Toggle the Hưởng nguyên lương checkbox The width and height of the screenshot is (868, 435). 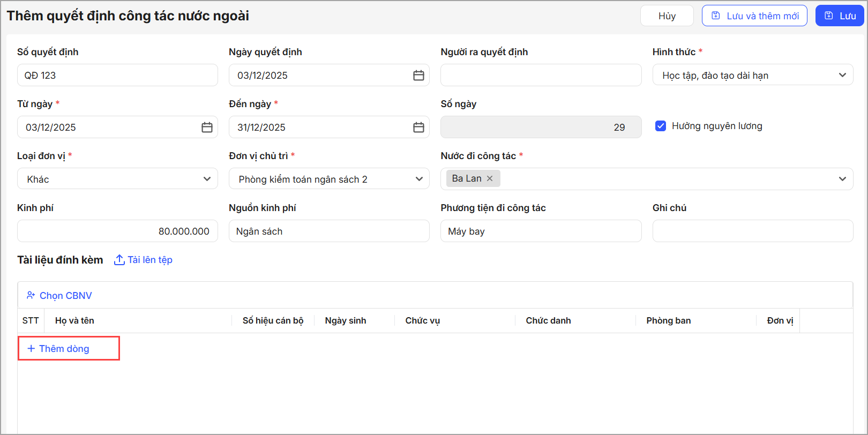[661, 126]
